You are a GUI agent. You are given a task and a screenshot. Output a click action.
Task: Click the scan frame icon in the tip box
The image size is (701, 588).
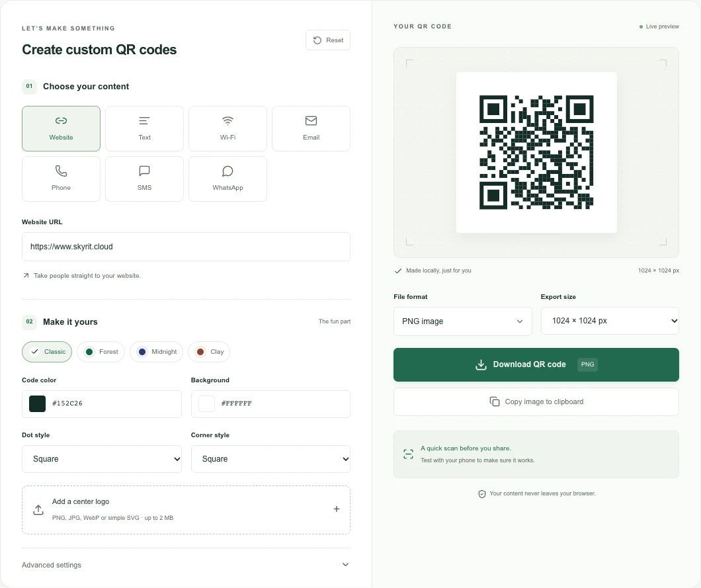click(x=408, y=454)
